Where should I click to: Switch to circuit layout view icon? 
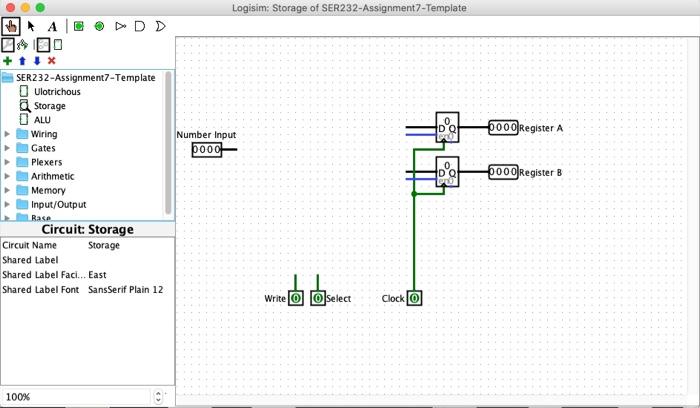click(43, 45)
